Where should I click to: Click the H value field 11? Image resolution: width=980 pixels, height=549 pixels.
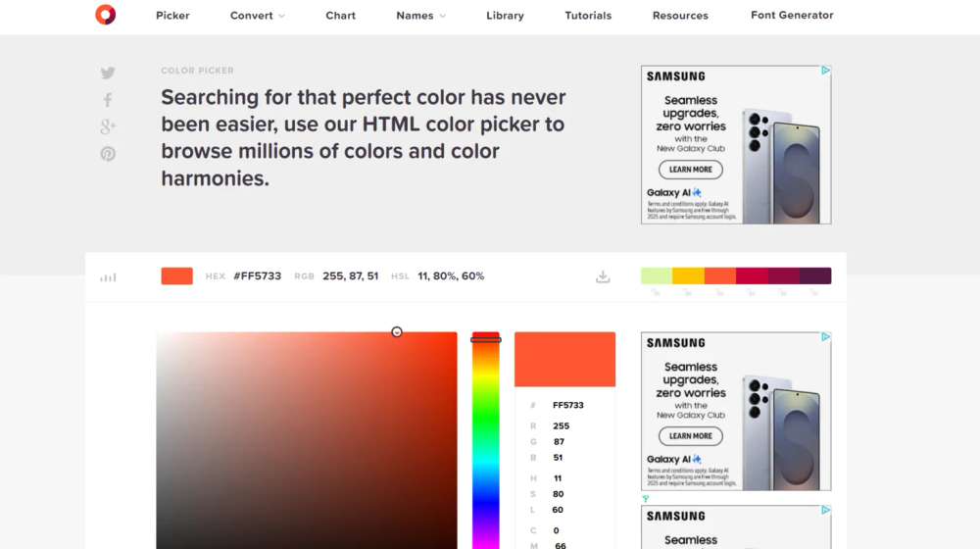point(558,478)
